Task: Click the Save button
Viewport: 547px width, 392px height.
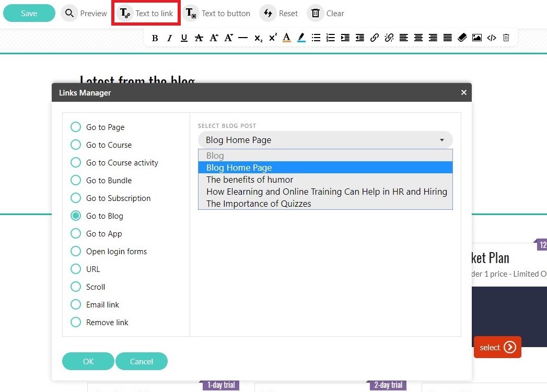Action: point(29,13)
